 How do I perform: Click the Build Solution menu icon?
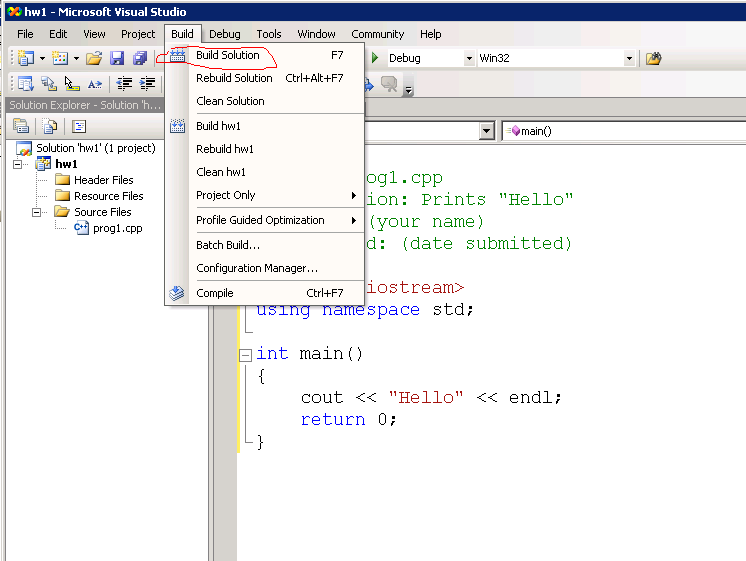point(177,55)
